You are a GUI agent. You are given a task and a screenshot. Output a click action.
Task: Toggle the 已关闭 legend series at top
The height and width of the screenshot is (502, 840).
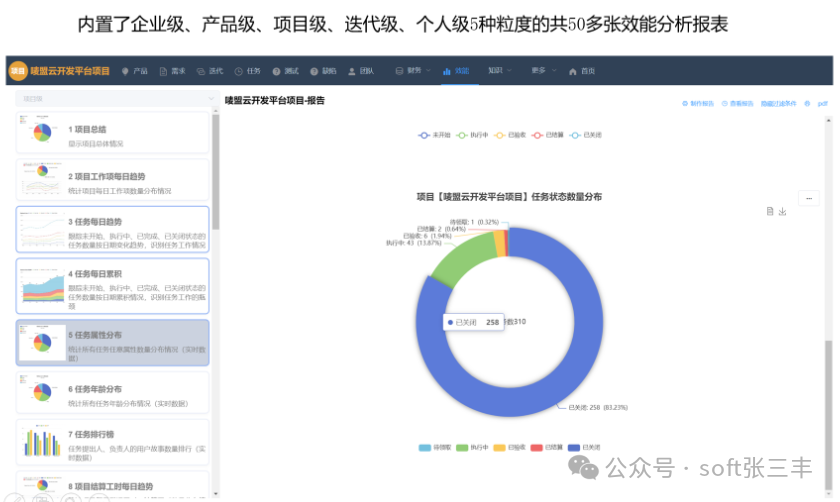click(x=585, y=135)
